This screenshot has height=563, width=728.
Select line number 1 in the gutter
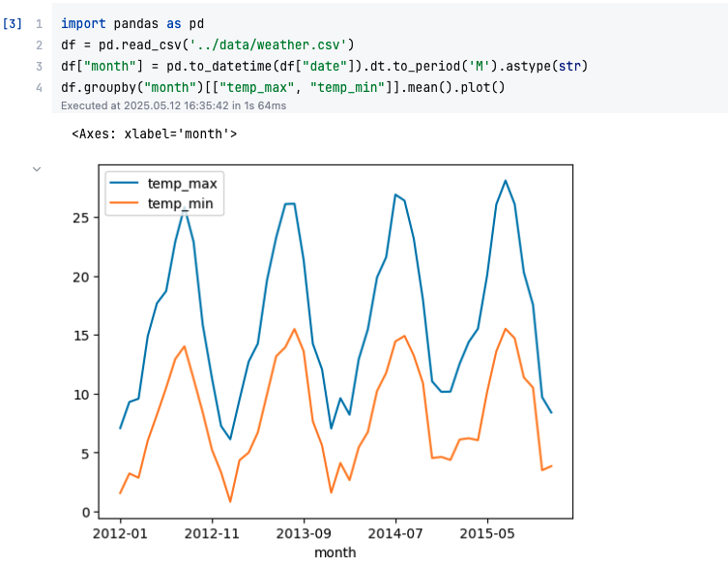click(x=39, y=23)
